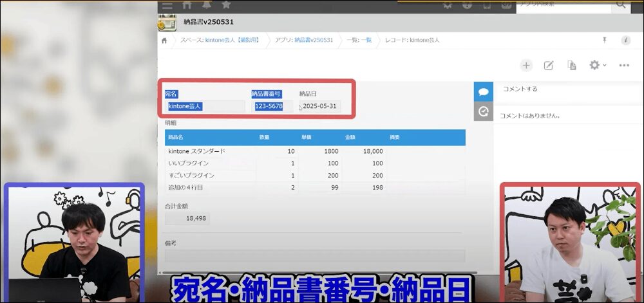644x303 pixels.
Task: Select the いいプラグイン row name
Action: pyautogui.click(x=189, y=163)
